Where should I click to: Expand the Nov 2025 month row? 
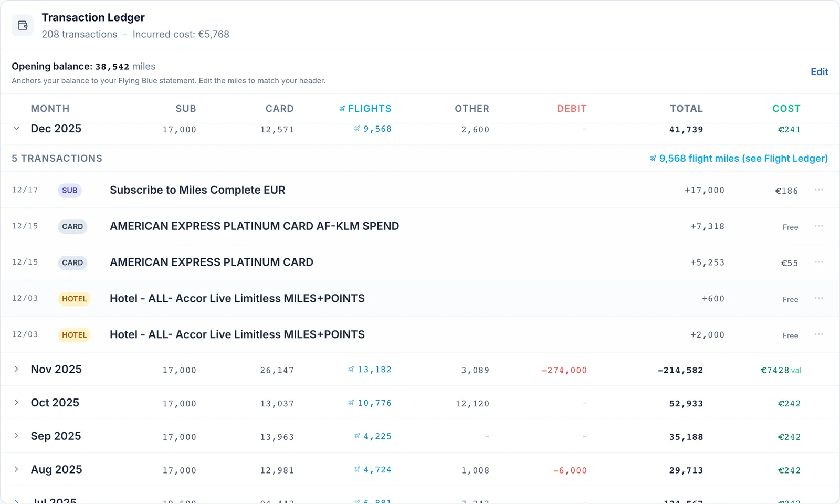pos(16,369)
